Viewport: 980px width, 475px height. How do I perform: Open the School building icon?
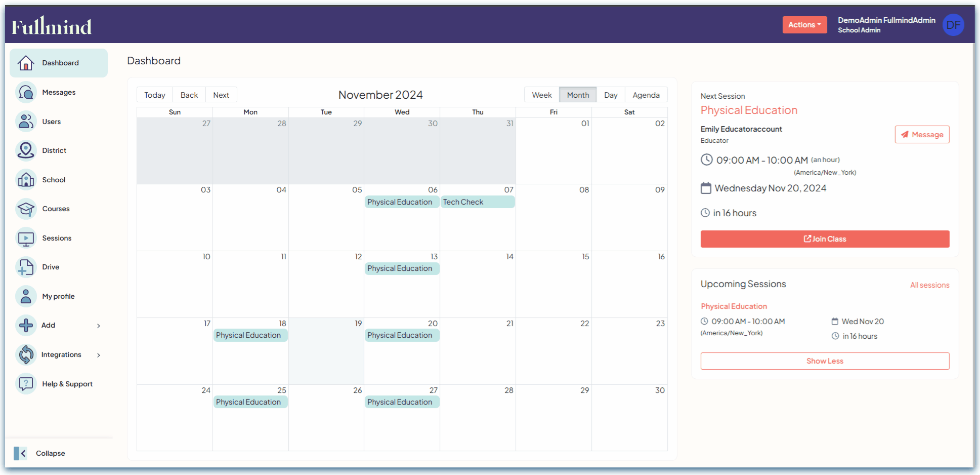pyautogui.click(x=26, y=180)
